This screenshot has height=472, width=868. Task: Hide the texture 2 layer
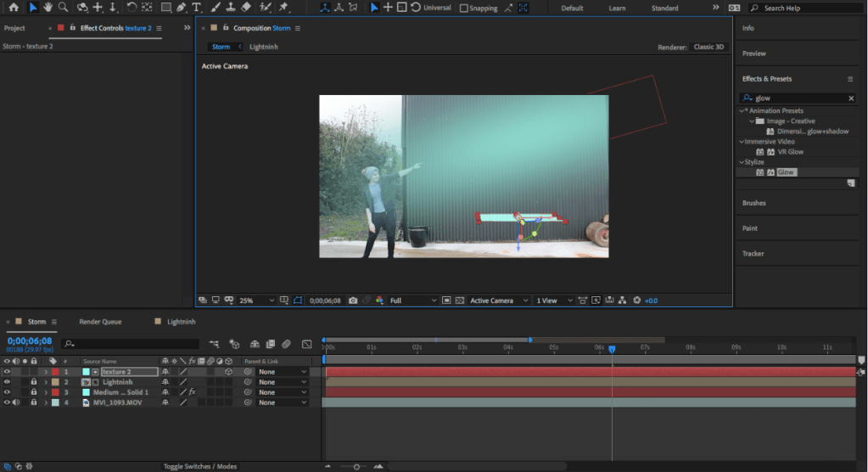click(7, 372)
